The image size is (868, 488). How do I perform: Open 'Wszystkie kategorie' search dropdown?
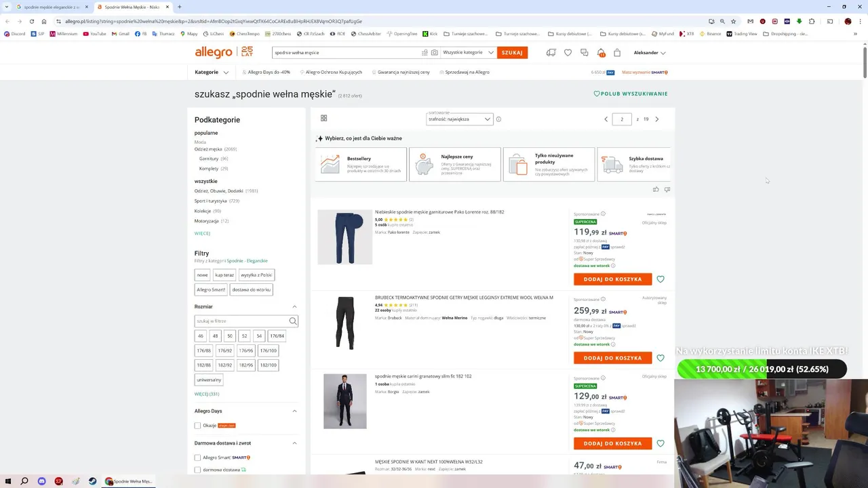click(468, 52)
